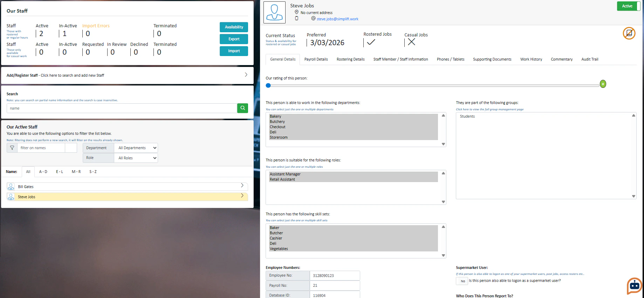Image resolution: width=644 pixels, height=298 pixels.
Task: Click the Import Errors label
Action: tap(96, 26)
